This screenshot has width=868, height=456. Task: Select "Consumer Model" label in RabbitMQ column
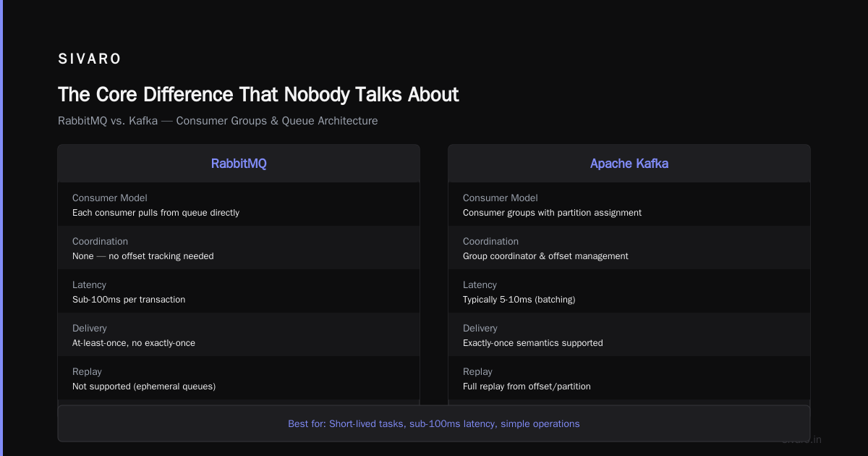(x=109, y=198)
